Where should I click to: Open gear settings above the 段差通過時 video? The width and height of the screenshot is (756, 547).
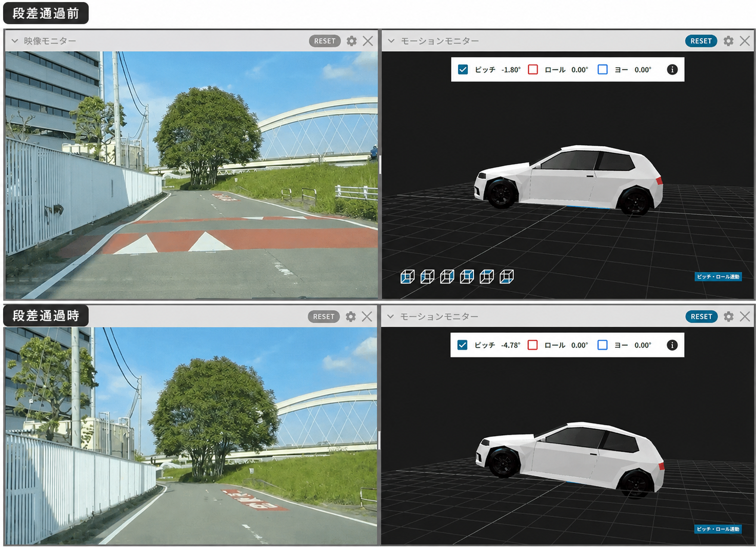[x=351, y=317]
